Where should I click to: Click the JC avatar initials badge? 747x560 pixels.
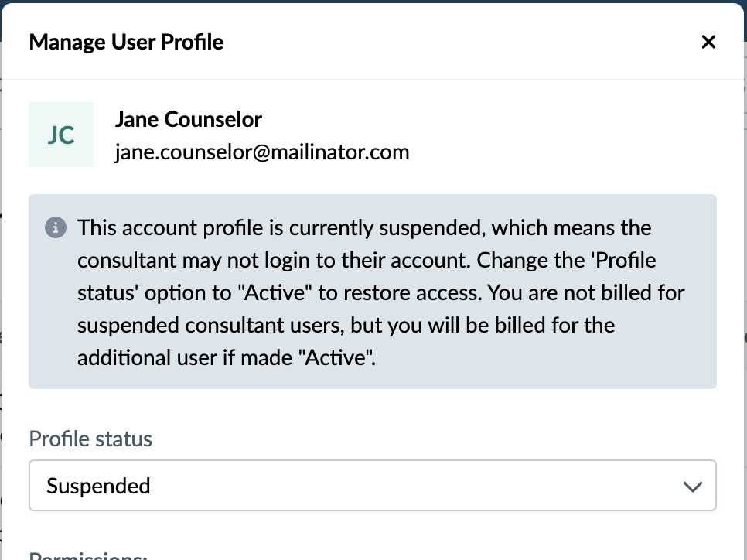point(61,135)
